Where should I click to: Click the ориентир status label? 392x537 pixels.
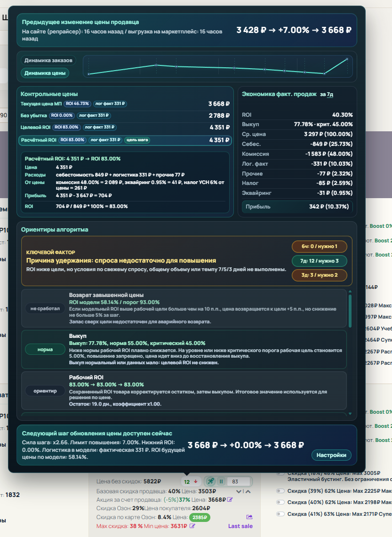[45, 391]
